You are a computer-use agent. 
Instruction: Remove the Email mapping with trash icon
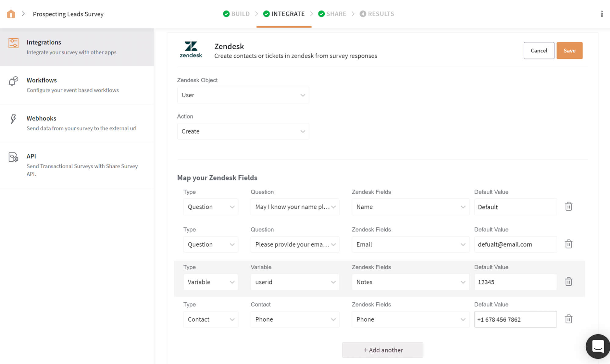click(568, 244)
